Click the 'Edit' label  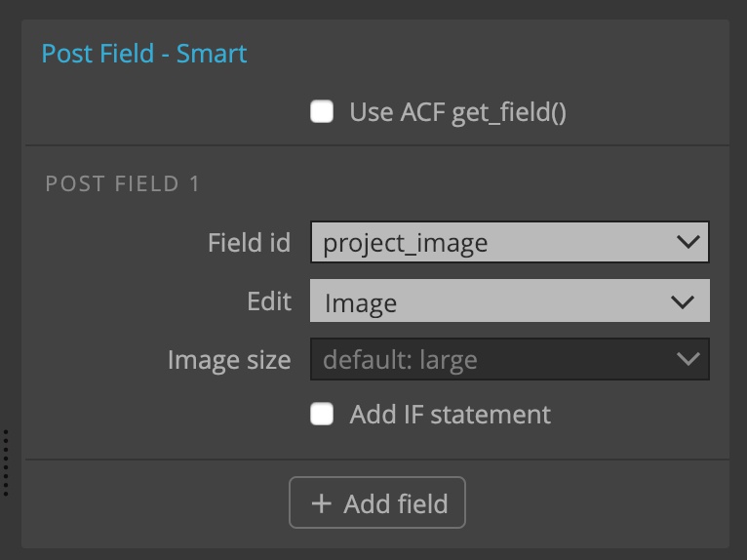coord(269,301)
